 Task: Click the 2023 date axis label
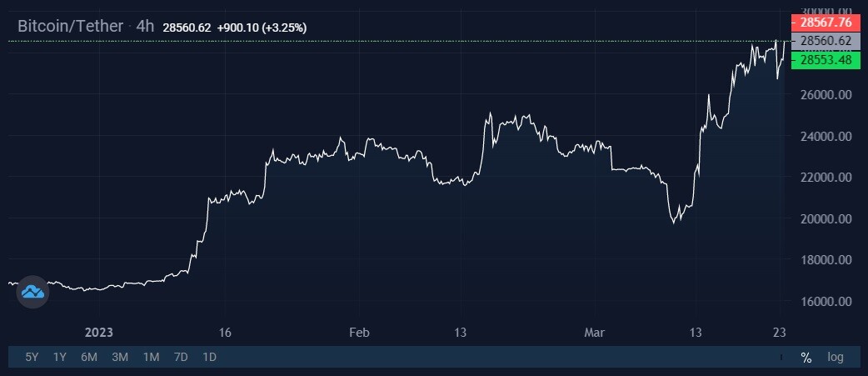(x=99, y=333)
